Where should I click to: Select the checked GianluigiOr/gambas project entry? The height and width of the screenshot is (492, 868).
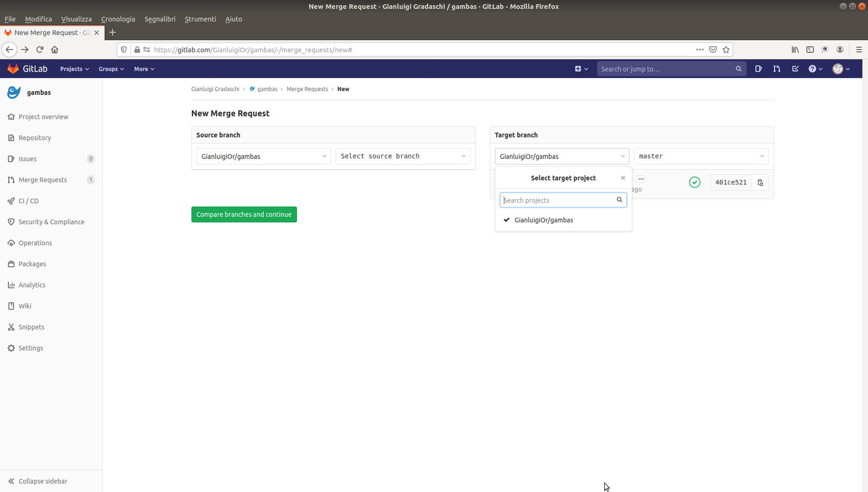pyautogui.click(x=543, y=220)
